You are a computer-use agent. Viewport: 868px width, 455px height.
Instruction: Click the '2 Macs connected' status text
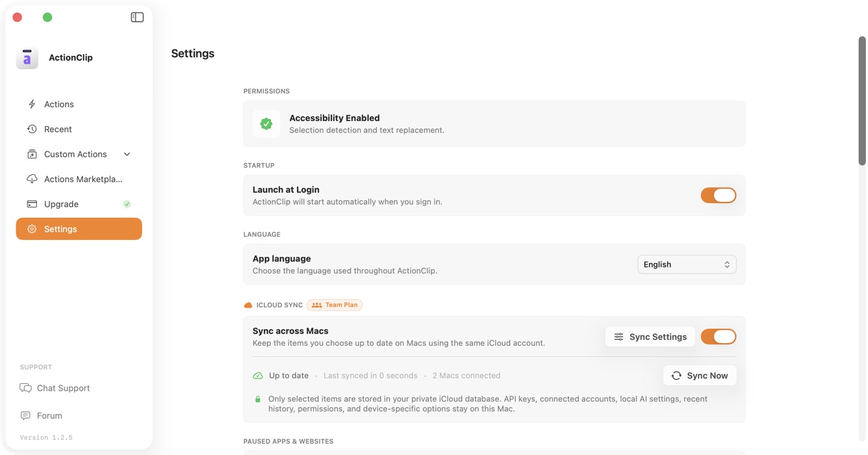coord(466,375)
